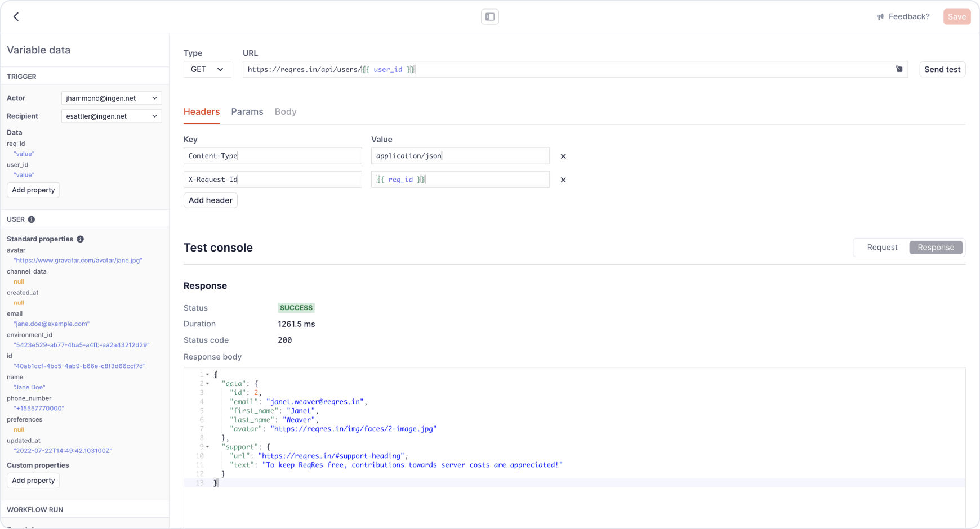The width and height of the screenshot is (980, 529).
Task: Open the variable picker in the URL field
Action: (899, 69)
